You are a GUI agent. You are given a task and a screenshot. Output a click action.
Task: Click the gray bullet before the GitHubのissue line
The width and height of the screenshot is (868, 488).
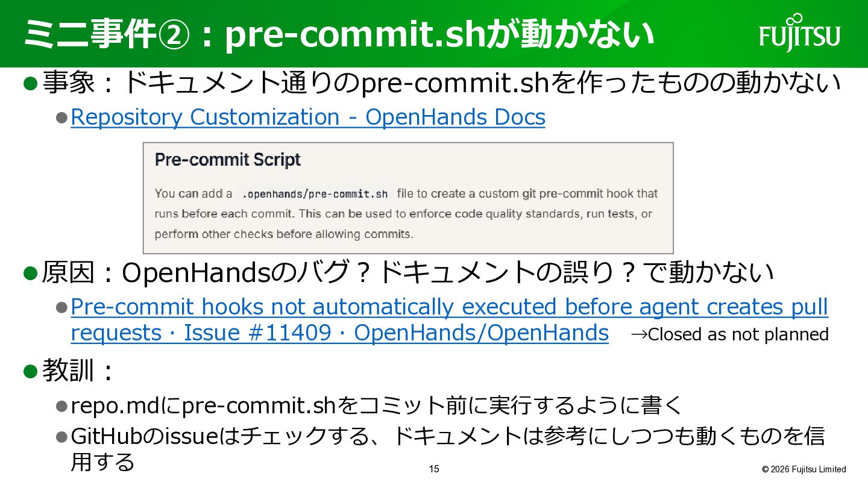point(61,436)
